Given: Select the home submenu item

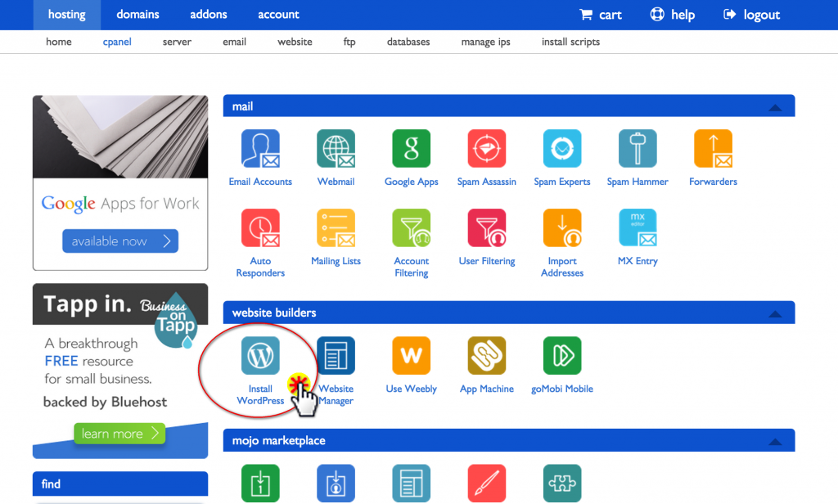Looking at the screenshot, I should point(59,42).
